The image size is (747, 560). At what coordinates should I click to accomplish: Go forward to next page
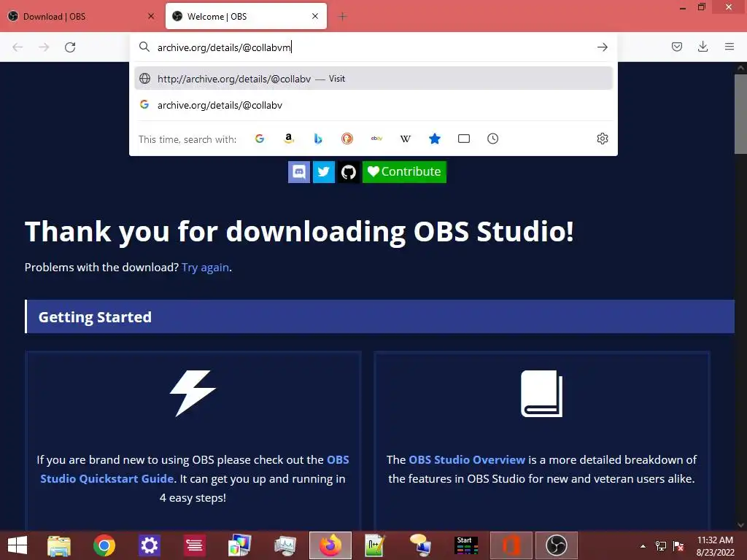(x=44, y=47)
